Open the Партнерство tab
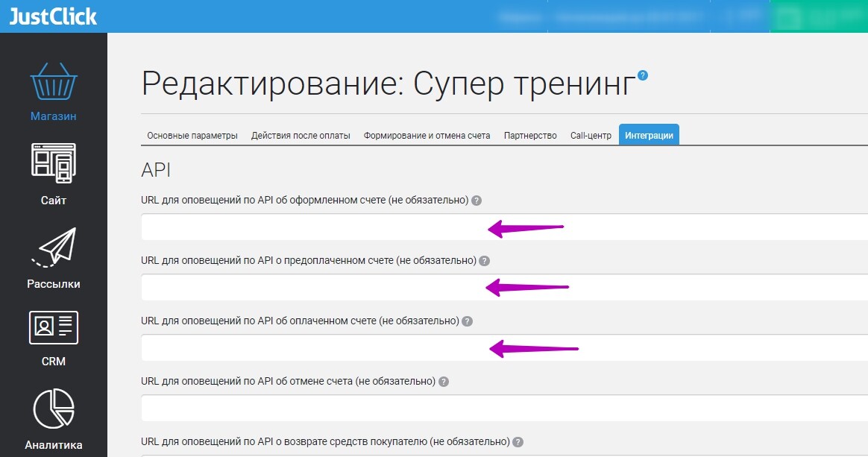868x457 pixels. click(530, 135)
